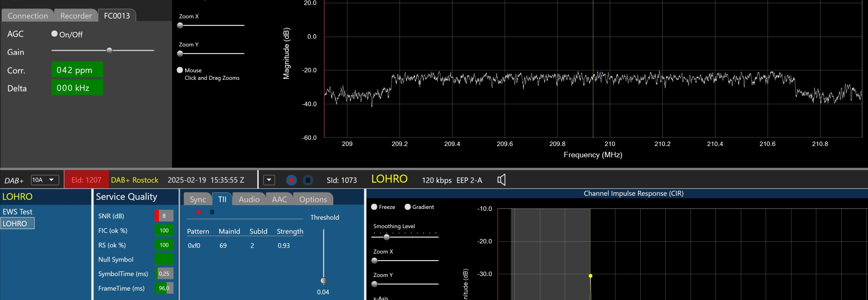Mute audio with the speaker icon

501,180
